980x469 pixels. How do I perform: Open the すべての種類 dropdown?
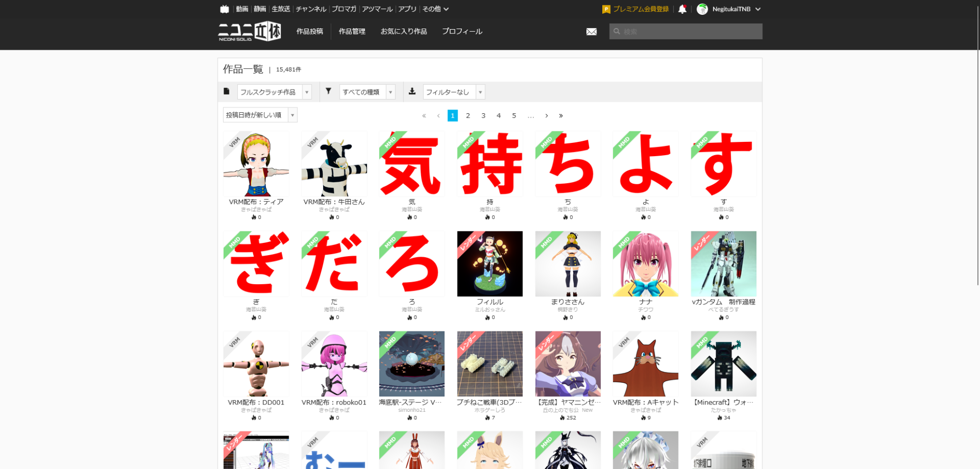pyautogui.click(x=368, y=92)
